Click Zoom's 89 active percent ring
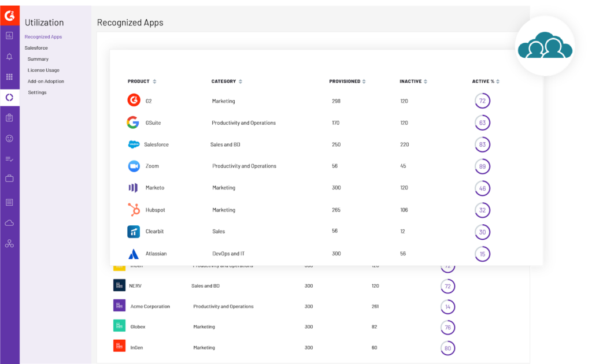Viewport: 592px width, 364px height. coord(482,166)
